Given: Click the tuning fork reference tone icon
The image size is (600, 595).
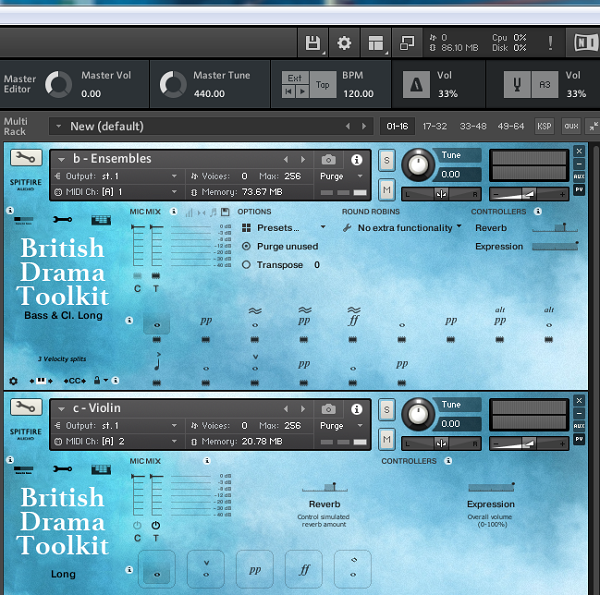Looking at the screenshot, I should [517, 84].
